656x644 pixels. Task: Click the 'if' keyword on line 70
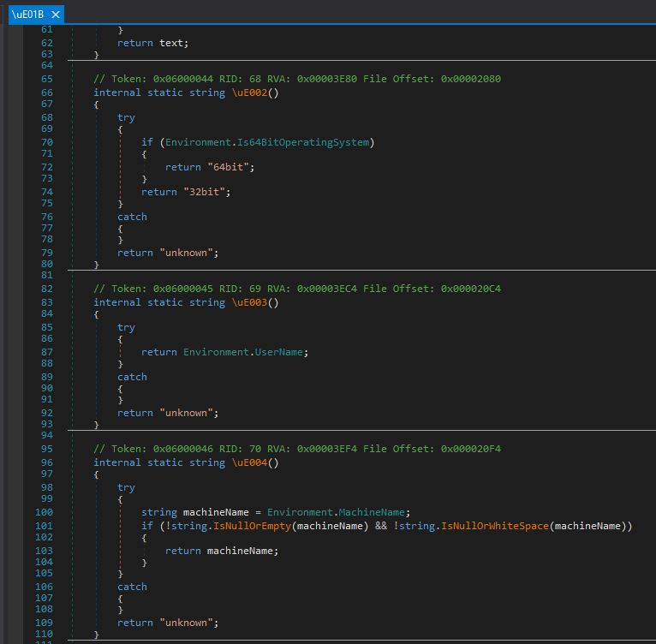click(147, 142)
